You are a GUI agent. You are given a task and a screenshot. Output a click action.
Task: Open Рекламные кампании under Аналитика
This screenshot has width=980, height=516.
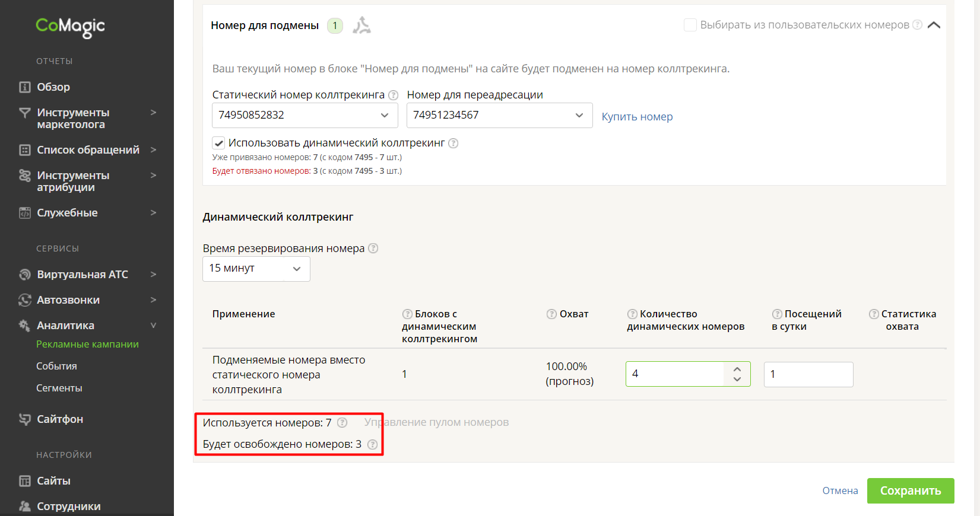pos(87,344)
